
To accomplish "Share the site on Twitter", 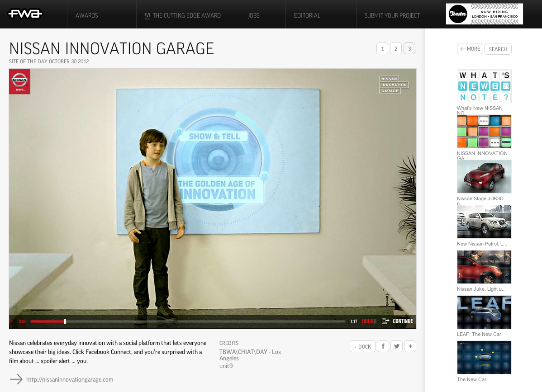I will (396, 346).
